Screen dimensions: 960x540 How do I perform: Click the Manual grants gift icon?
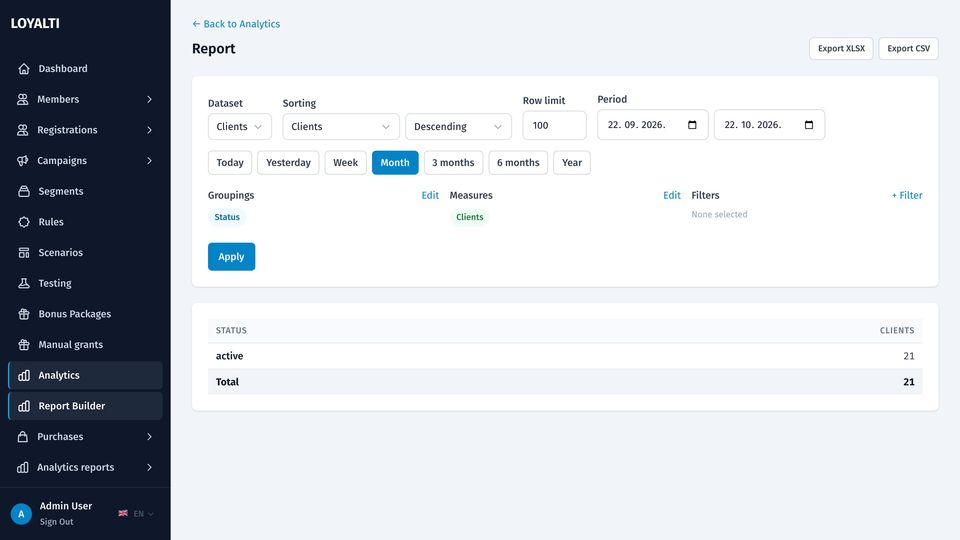coord(24,344)
